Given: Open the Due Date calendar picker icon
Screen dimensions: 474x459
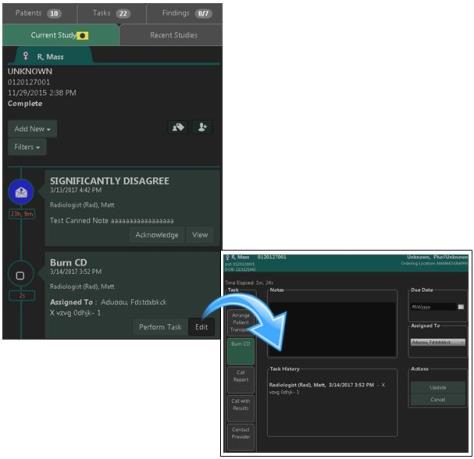Looking at the screenshot, I should coord(461,307).
